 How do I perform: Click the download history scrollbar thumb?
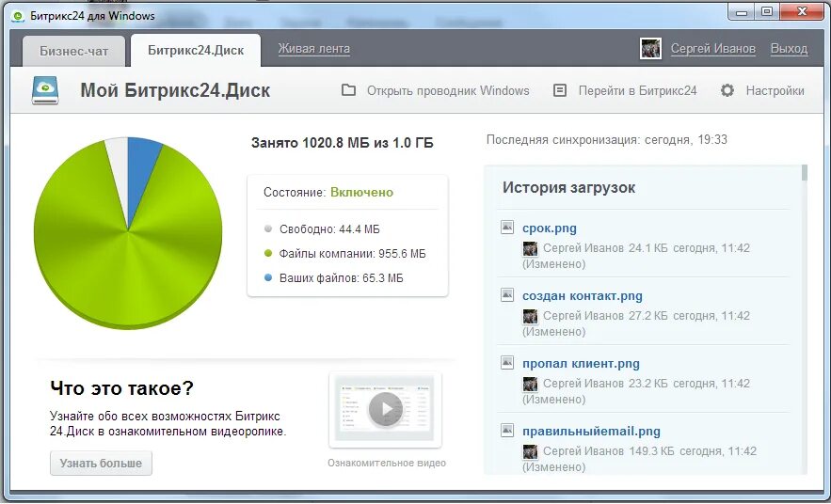pyautogui.click(x=805, y=173)
